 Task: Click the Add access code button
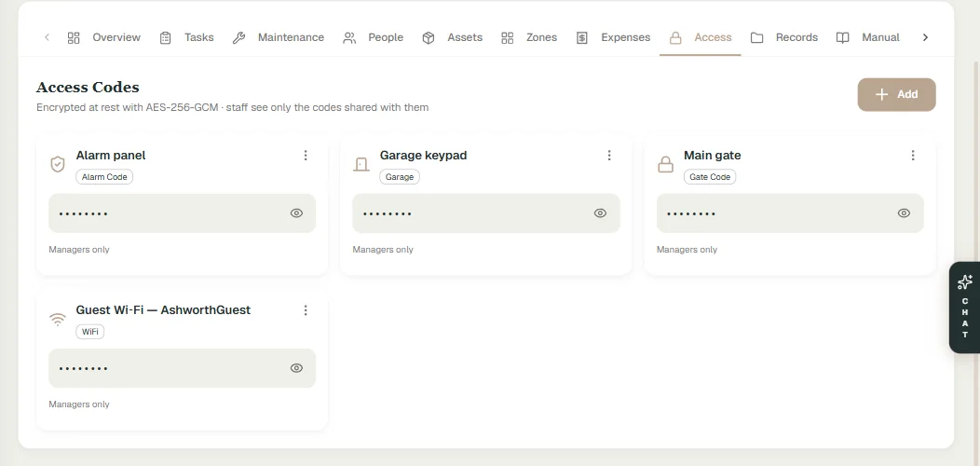pyautogui.click(x=896, y=94)
